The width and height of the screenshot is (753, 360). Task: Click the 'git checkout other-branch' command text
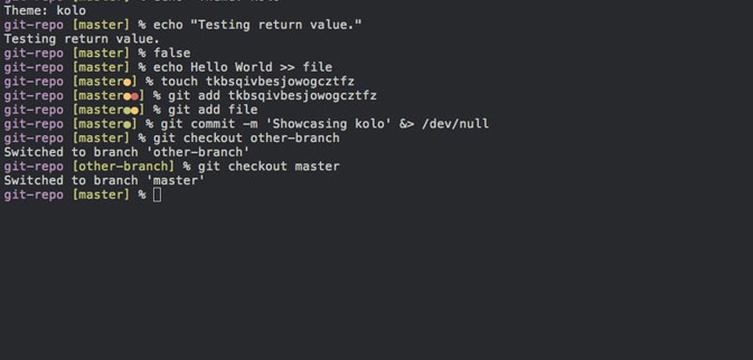246,138
